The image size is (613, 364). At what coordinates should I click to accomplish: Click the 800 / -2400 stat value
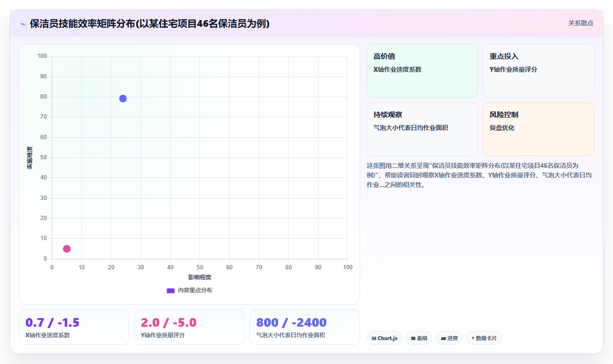pyautogui.click(x=291, y=322)
